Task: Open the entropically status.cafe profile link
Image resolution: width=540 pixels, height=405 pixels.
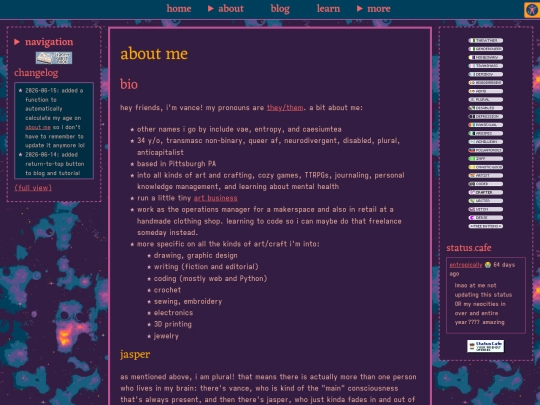Action: (x=466, y=265)
